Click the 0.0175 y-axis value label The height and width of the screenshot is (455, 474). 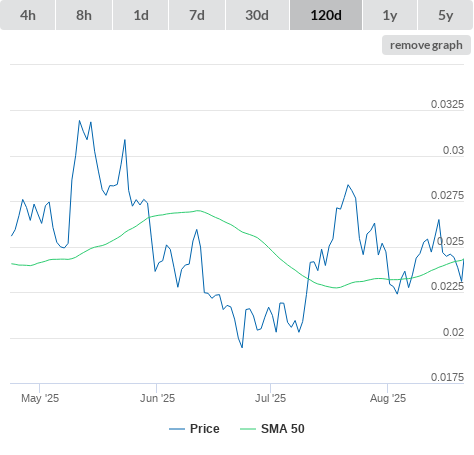447,377
